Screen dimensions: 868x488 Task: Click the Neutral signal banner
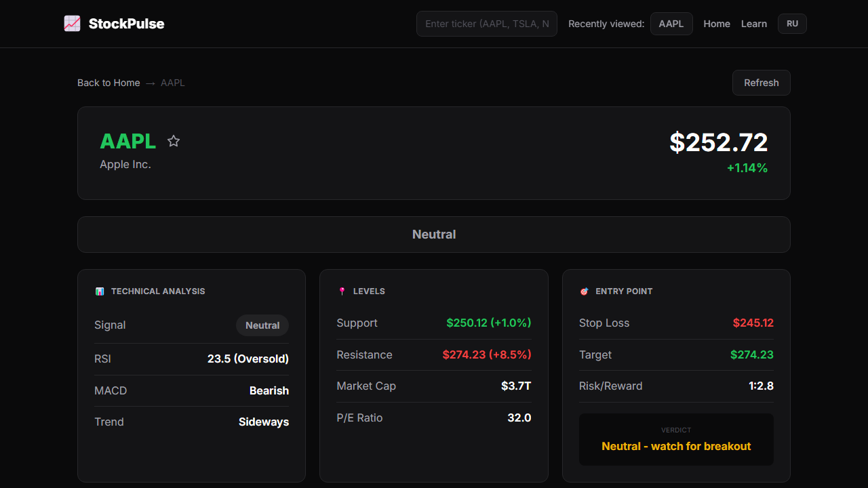(x=434, y=235)
